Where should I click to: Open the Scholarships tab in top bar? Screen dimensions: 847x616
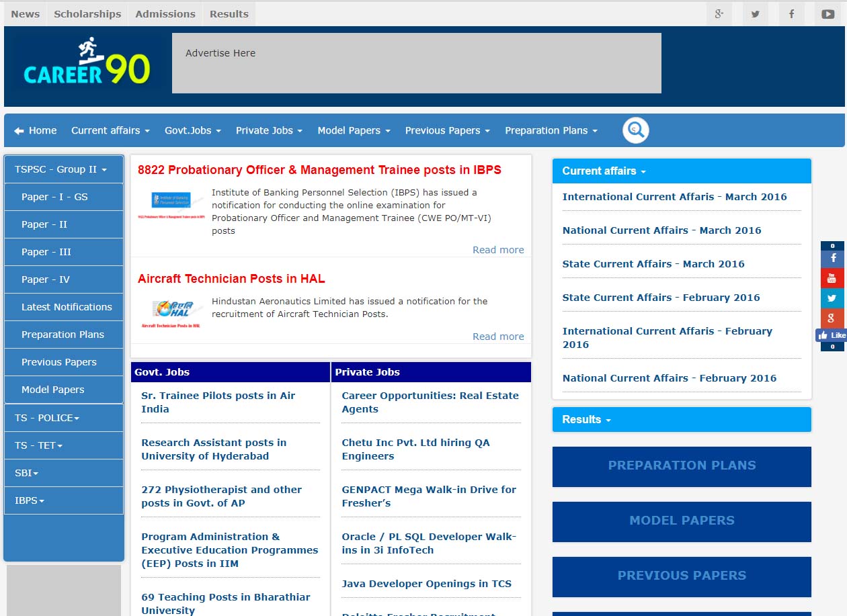(x=87, y=14)
